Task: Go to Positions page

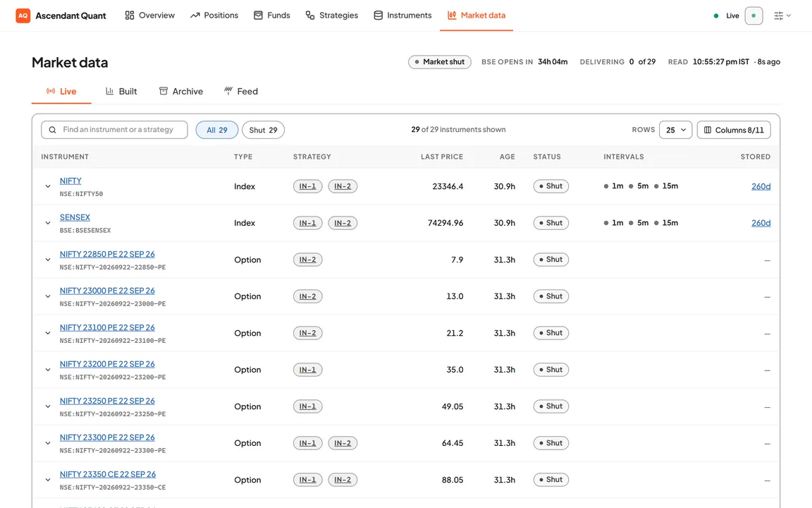Action: point(214,16)
